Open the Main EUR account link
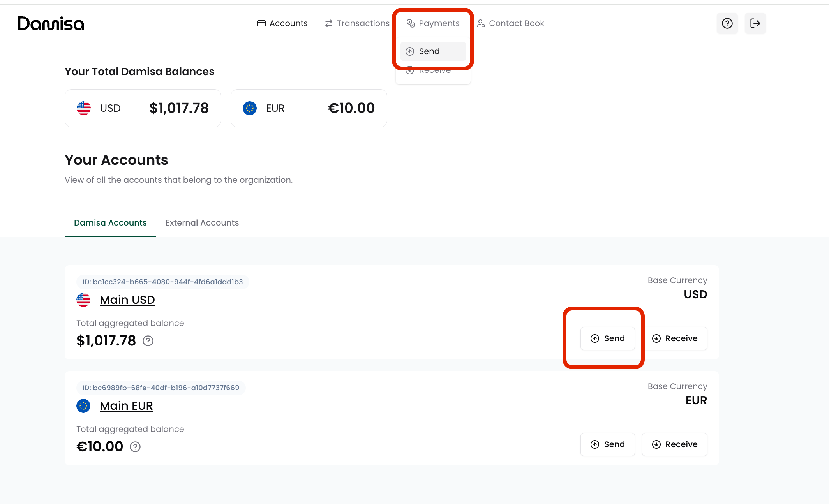 pos(126,406)
